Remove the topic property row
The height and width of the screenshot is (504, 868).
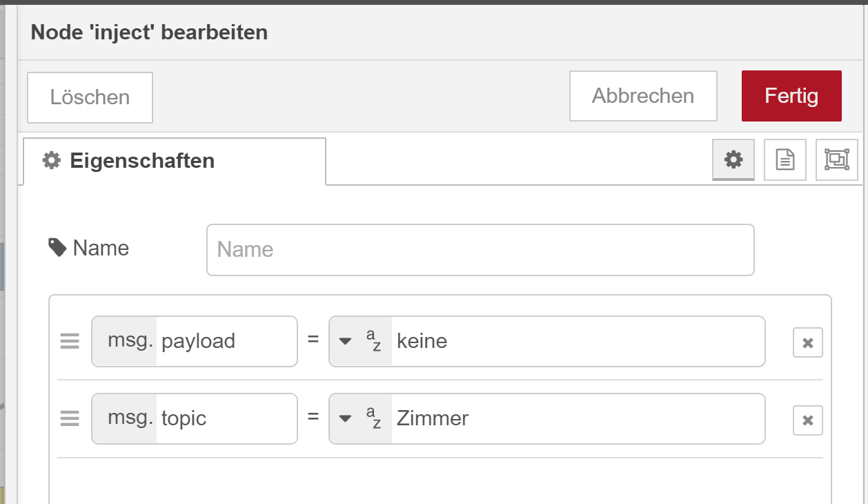(808, 420)
